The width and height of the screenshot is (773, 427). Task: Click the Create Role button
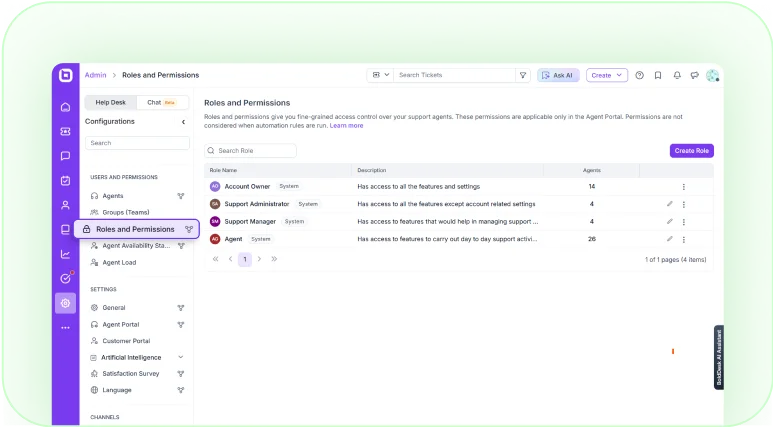[692, 151]
